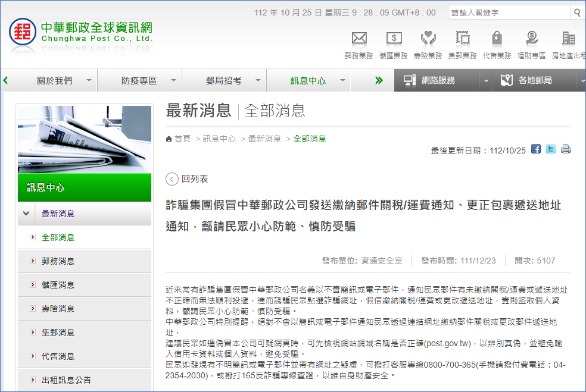
Task: Click arrow bullet beside 儲匯消息
Action: (33, 285)
